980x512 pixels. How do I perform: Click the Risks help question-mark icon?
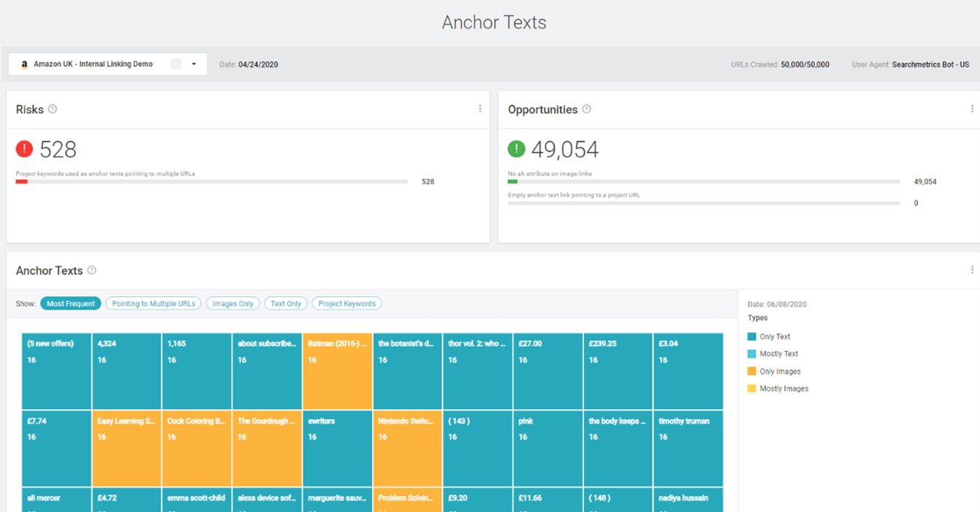click(52, 109)
